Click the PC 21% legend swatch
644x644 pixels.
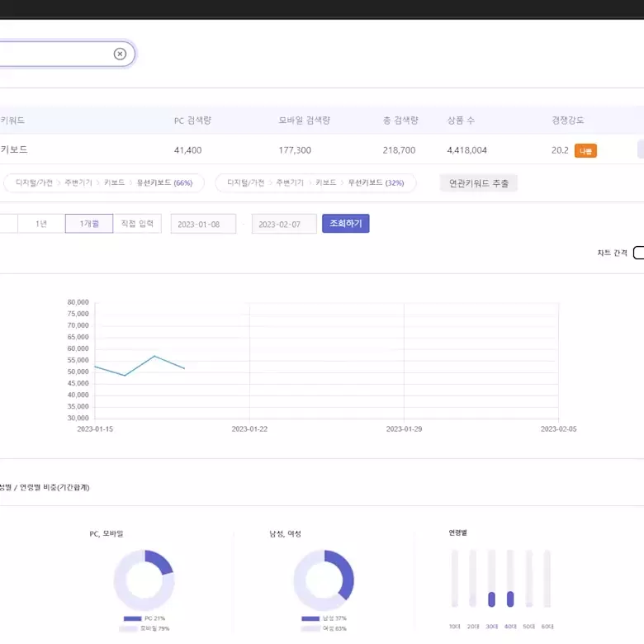click(x=132, y=618)
